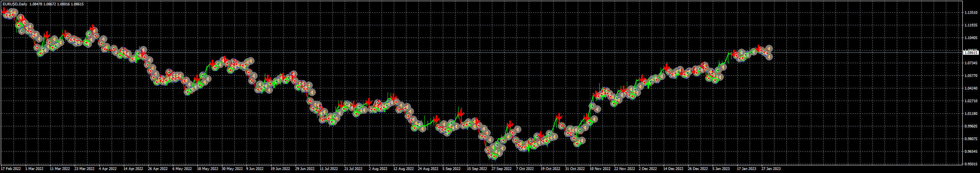This screenshot has height=173, width=980.
Task: Click the 17 Feb 2022 date label
Action: [11, 168]
